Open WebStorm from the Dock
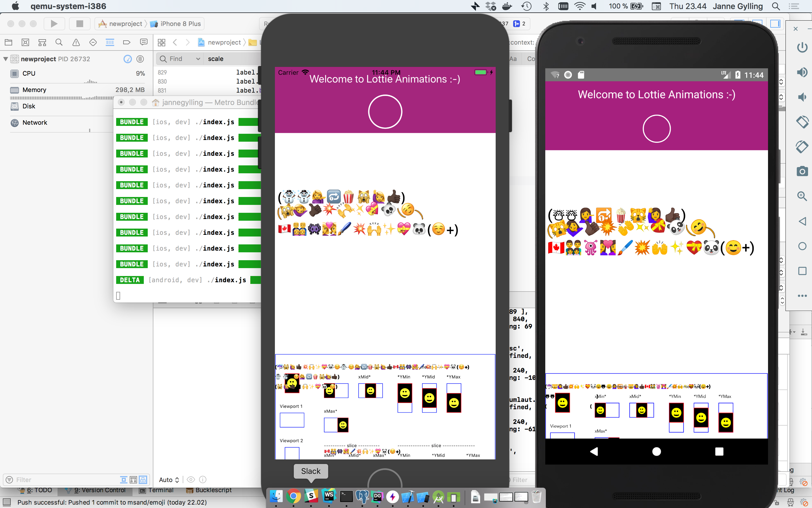This screenshot has height=508, width=812. [328, 496]
